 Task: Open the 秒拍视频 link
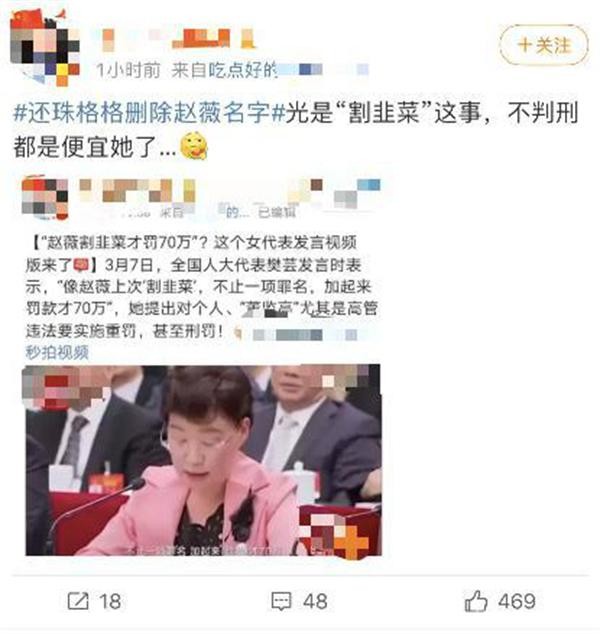57,353
